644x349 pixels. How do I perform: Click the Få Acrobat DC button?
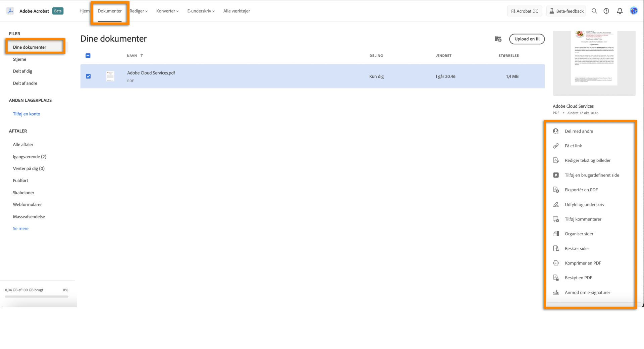[524, 11]
